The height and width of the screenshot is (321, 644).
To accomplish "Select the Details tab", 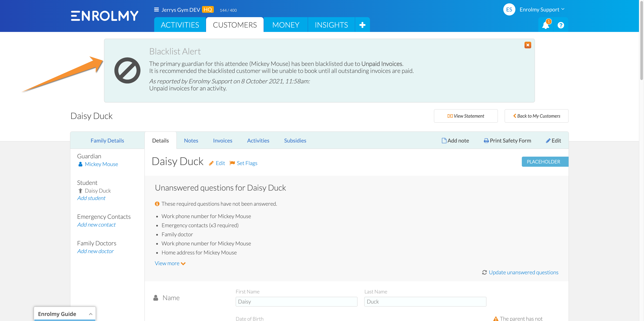I will coord(161,141).
